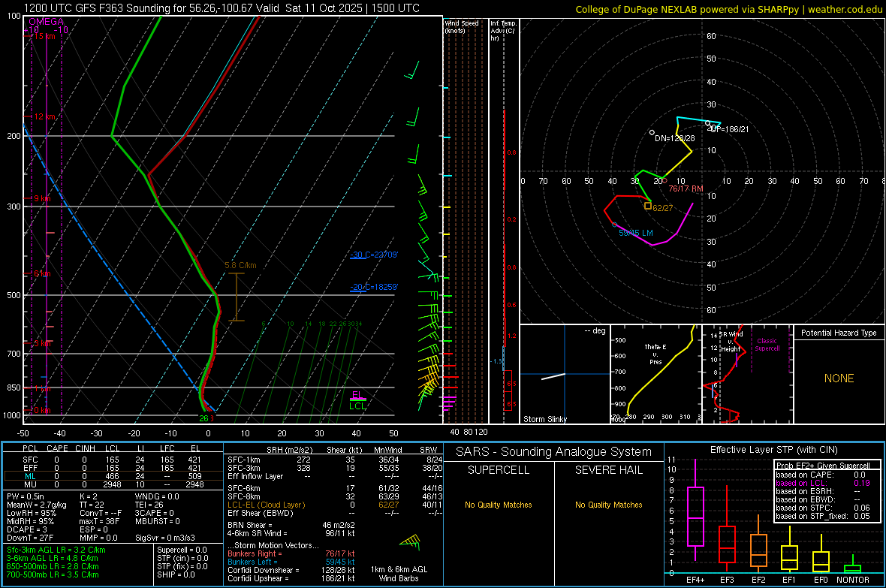This screenshot has height=588, width=886.
Task: Click the MBURST = 0 value
Action: [158, 521]
